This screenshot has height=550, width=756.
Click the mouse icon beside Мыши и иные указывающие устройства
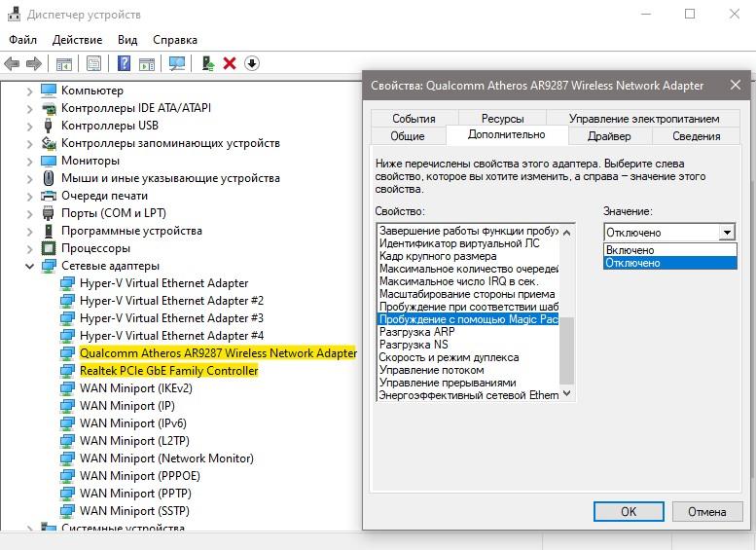tap(49, 178)
